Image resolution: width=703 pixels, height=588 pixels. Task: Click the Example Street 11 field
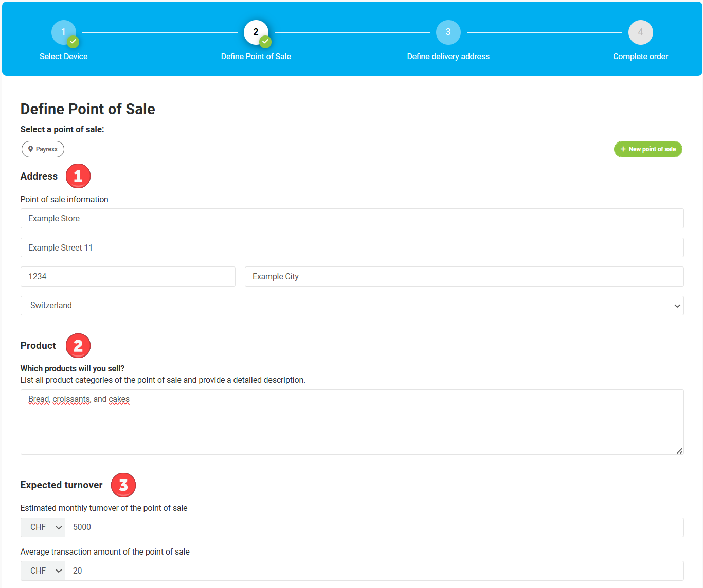click(352, 247)
